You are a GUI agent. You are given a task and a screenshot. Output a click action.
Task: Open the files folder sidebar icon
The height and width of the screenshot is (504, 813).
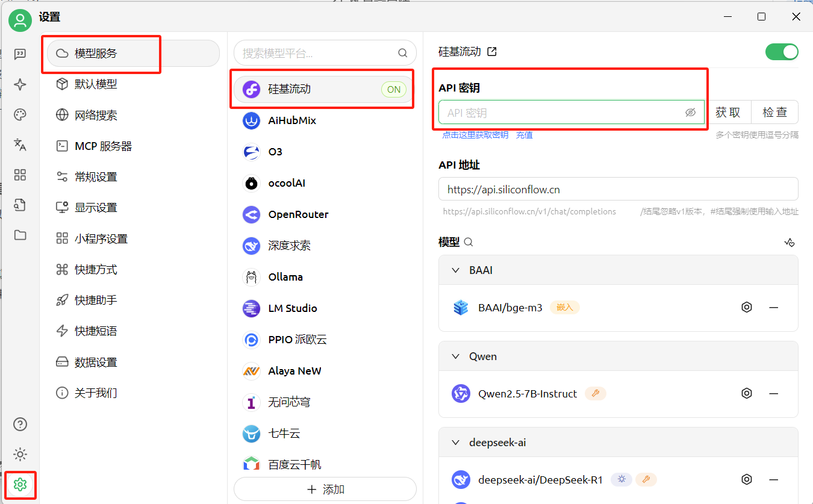(x=20, y=235)
